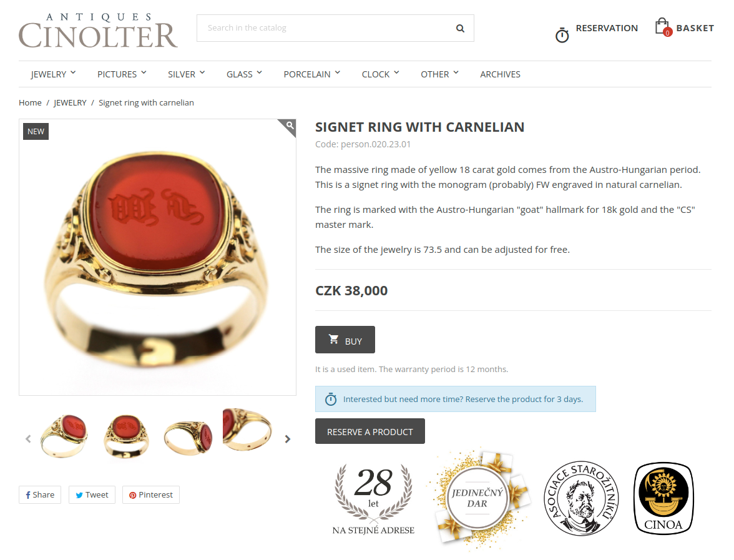This screenshot has width=734, height=560.
Task: Click RESERVE A PRODUCT button
Action: click(x=369, y=431)
